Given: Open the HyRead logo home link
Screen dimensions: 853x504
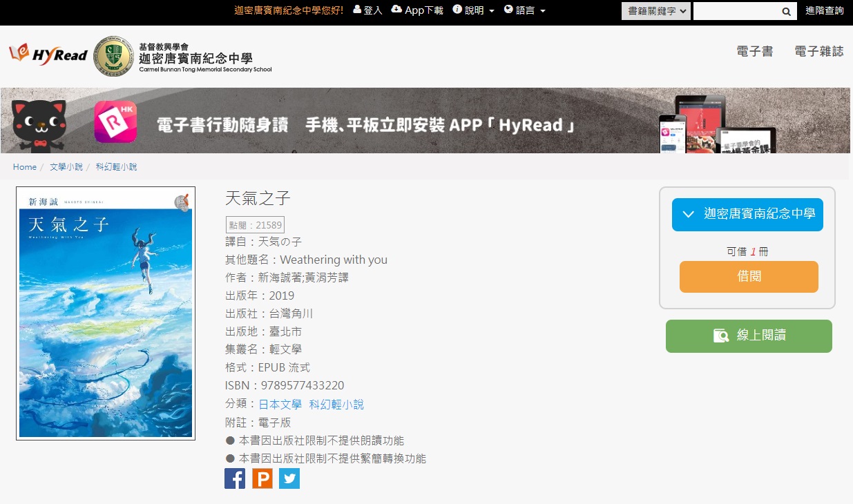Looking at the screenshot, I should (48, 55).
